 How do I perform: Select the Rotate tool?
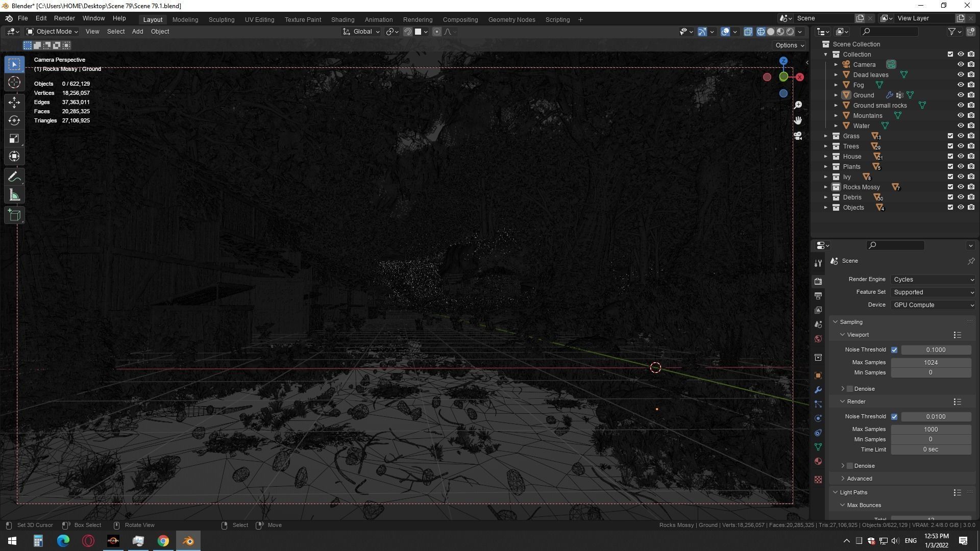pyautogui.click(x=14, y=120)
